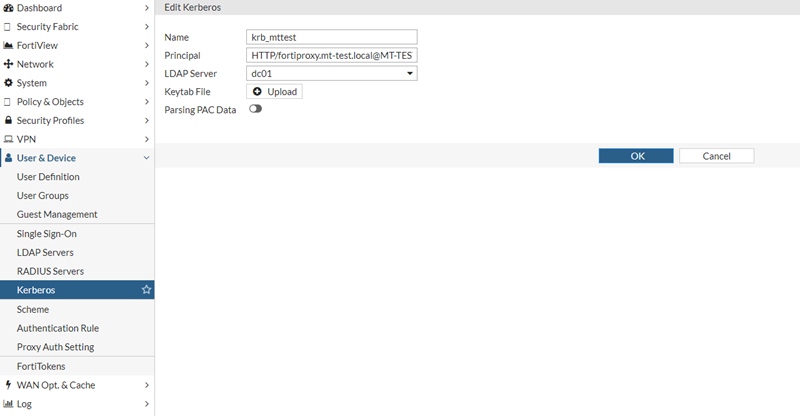Go to the Authentication Rule page
Viewport: 800px width, 416px height.
pos(57,328)
